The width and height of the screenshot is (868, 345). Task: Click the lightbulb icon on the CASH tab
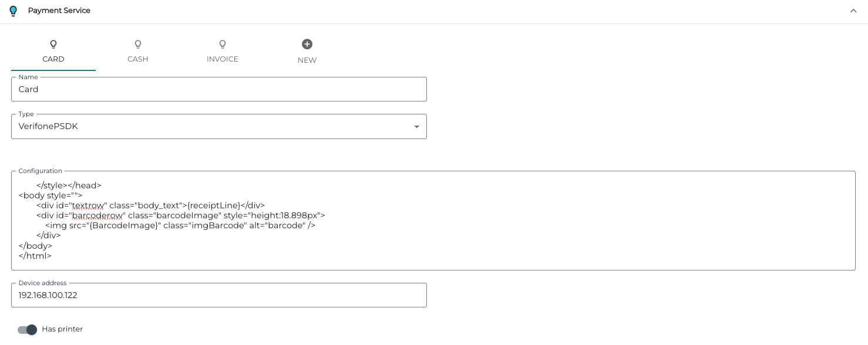tap(137, 44)
